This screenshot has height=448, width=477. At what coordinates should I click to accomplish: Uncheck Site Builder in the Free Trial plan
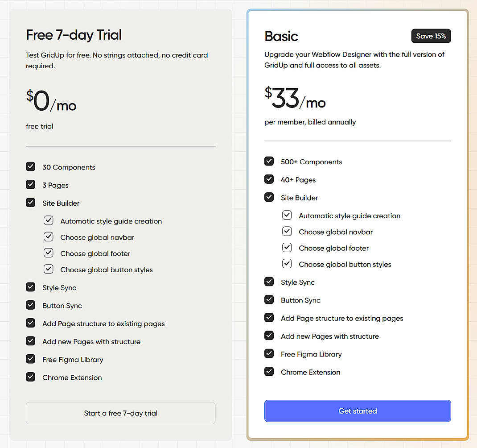30,203
